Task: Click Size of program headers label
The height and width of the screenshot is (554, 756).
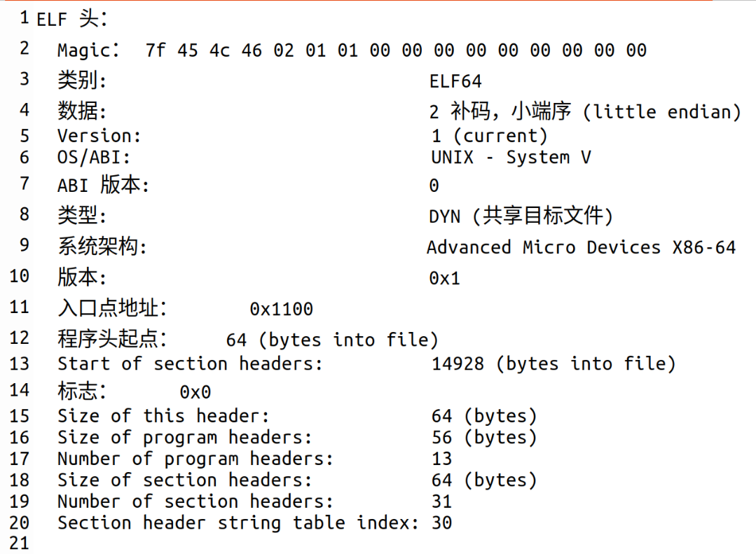Action: pyautogui.click(x=185, y=437)
